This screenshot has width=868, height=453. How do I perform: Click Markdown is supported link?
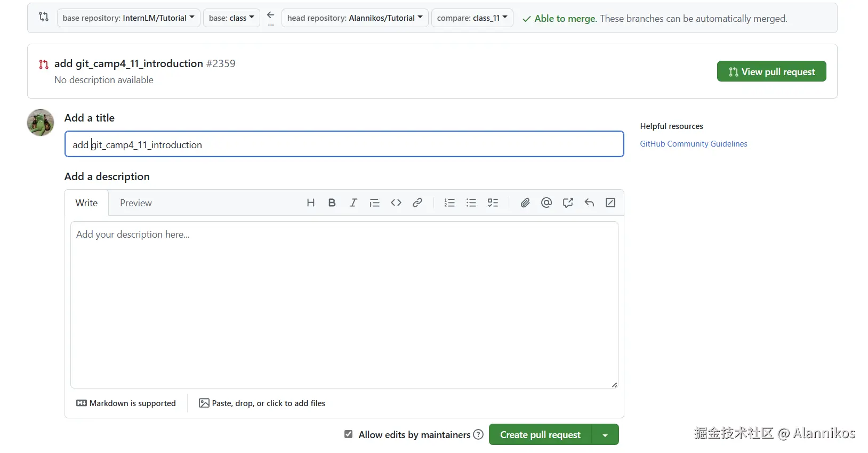126,403
